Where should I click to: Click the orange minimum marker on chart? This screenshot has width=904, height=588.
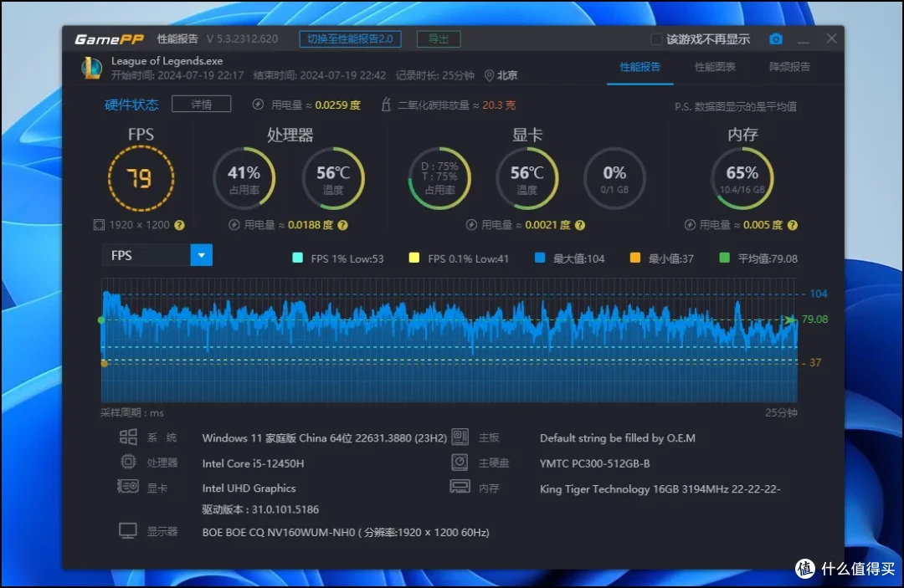(x=105, y=363)
